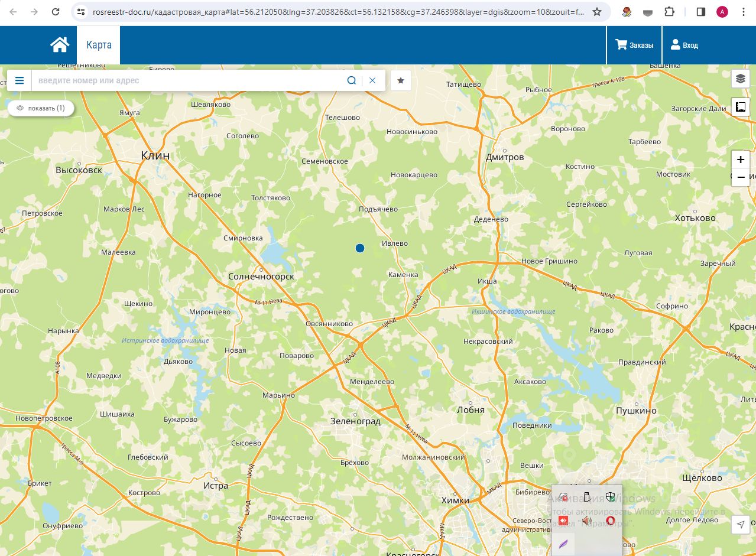
Task: Open favorites with star button on map
Action: 401,80
